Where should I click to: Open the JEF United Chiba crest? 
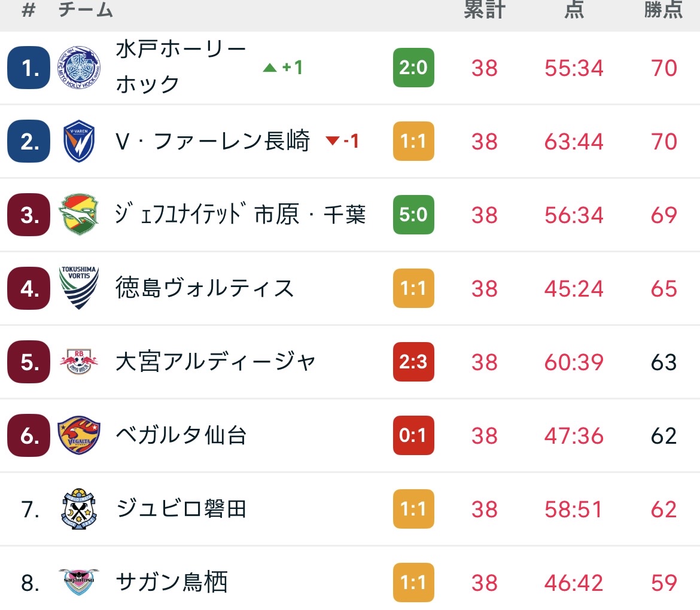(x=79, y=215)
